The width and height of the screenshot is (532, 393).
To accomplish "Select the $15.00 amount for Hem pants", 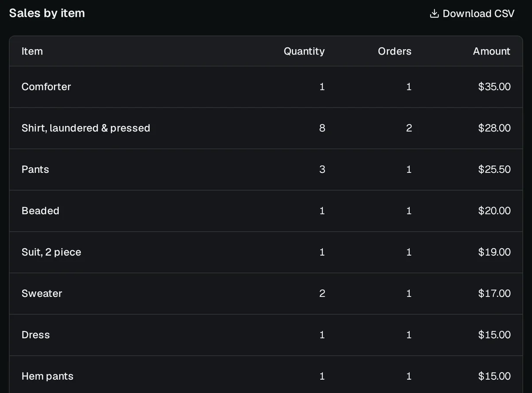I will [494, 376].
